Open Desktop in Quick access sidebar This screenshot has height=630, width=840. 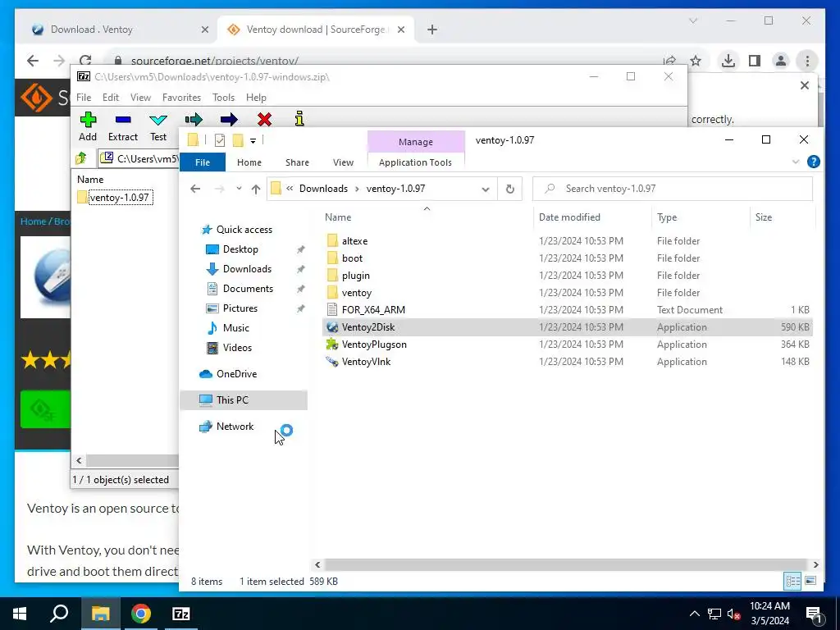click(240, 249)
